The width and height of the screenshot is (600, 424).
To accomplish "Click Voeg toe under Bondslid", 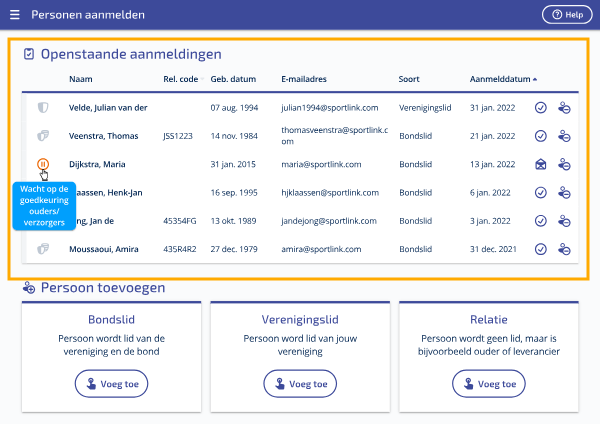I will pyautogui.click(x=111, y=383).
